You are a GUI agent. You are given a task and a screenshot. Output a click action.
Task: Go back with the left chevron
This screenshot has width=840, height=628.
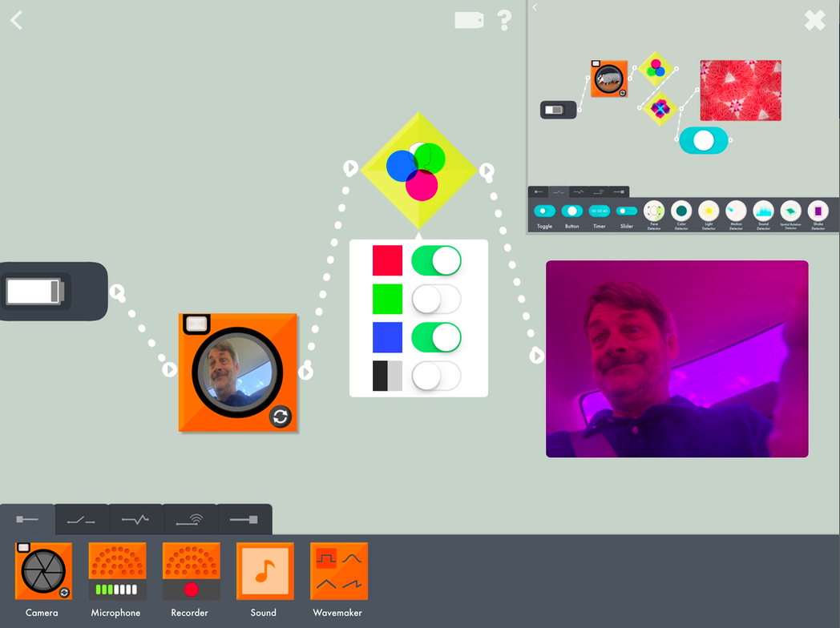(x=16, y=20)
